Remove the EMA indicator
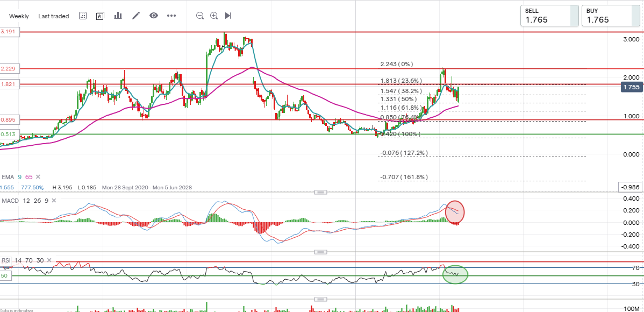Image resolution: width=644 pixels, height=312 pixels. pos(38,176)
